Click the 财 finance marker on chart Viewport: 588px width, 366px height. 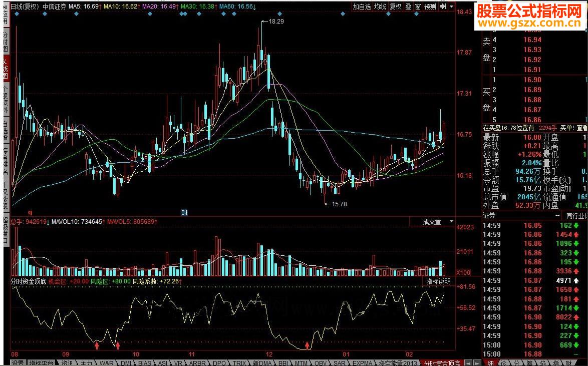[184, 213]
